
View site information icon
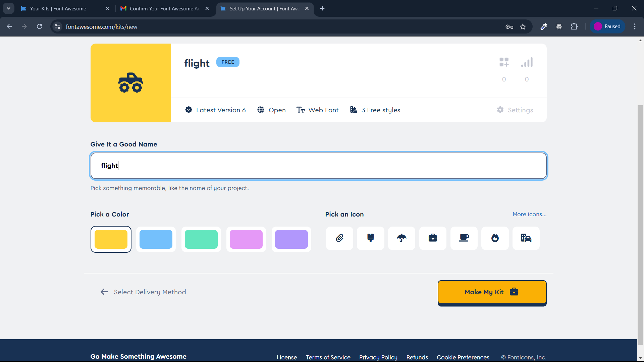tap(58, 26)
